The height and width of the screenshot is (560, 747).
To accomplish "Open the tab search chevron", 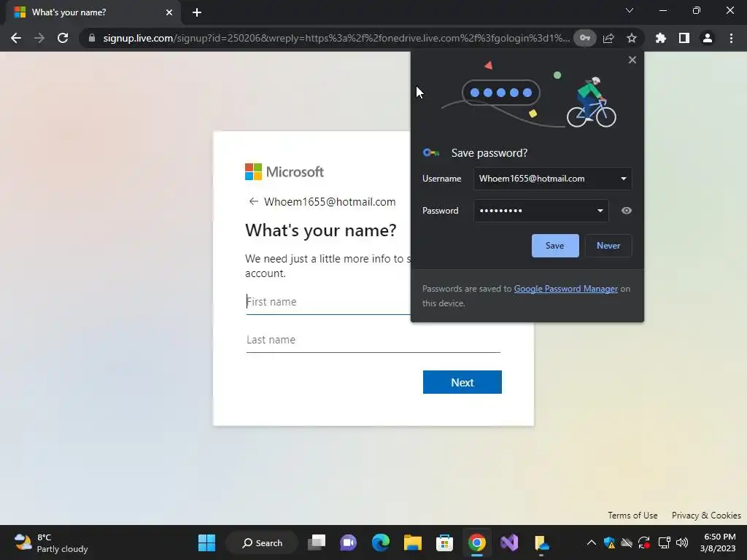I will point(630,10).
